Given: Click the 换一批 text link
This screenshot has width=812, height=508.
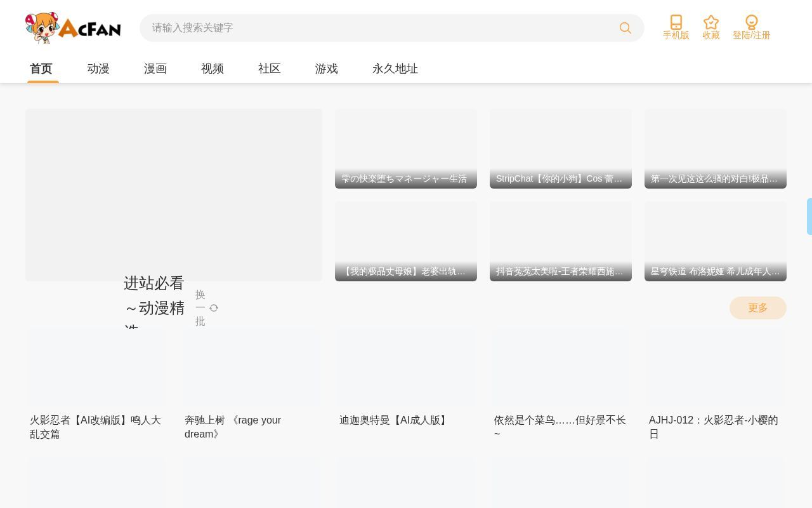Looking at the screenshot, I should [200, 308].
